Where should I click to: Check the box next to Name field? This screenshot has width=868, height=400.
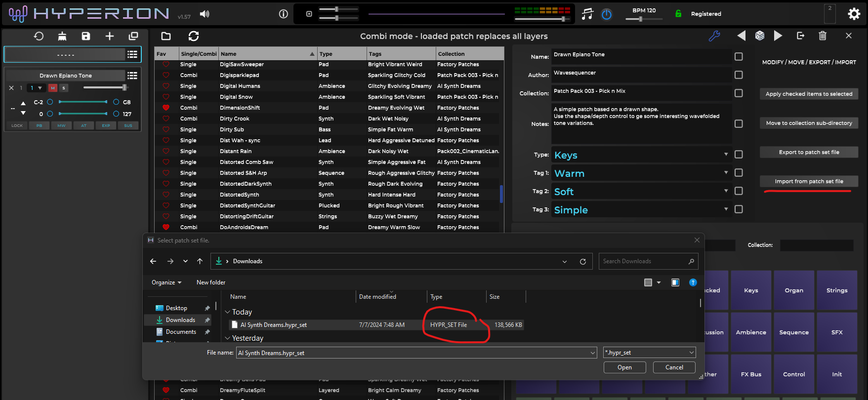[739, 57]
